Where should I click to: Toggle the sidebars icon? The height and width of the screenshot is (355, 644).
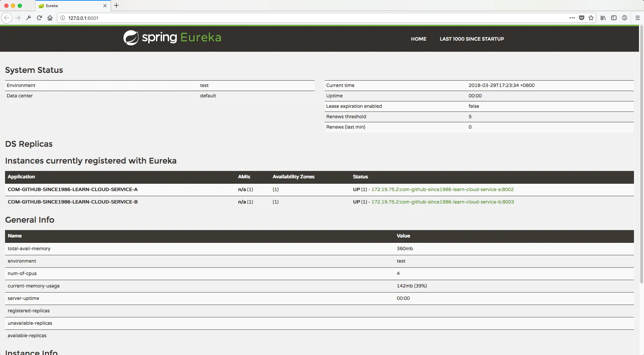pos(614,18)
